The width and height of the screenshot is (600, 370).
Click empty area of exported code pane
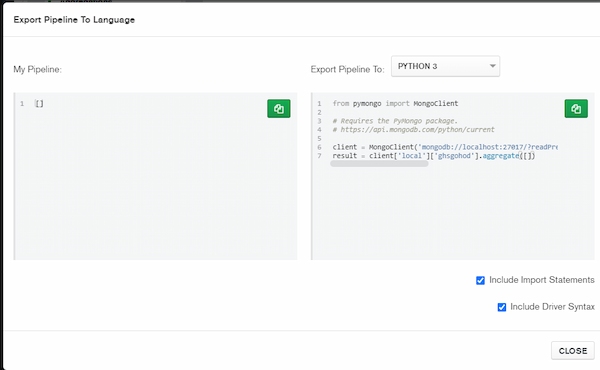(452, 214)
